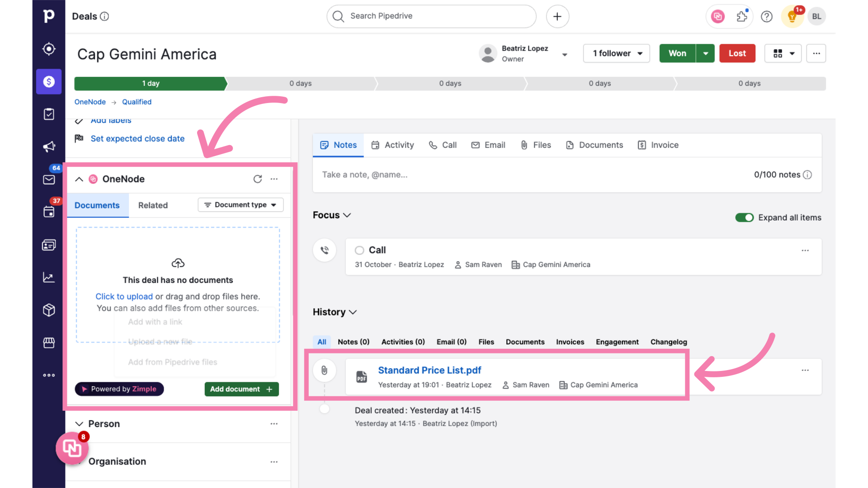This screenshot has height=488, width=868.
Task: Open Campaigns megaphone icon in sidebar
Action: (x=49, y=146)
